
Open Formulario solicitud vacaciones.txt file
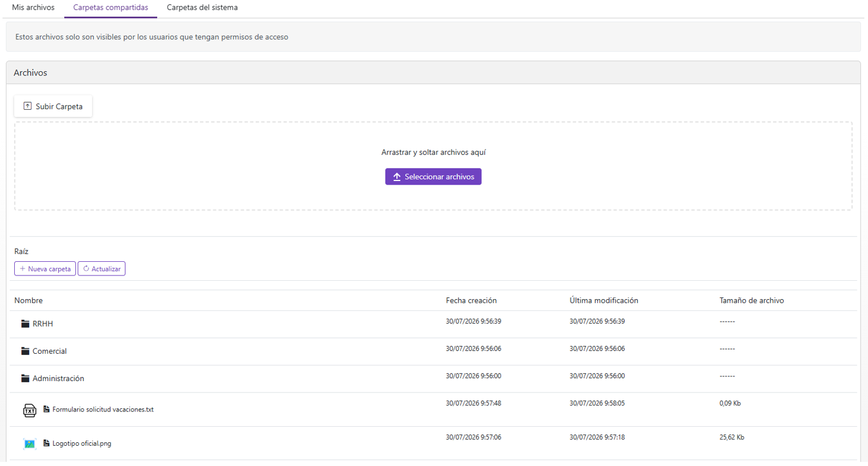pyautogui.click(x=103, y=410)
